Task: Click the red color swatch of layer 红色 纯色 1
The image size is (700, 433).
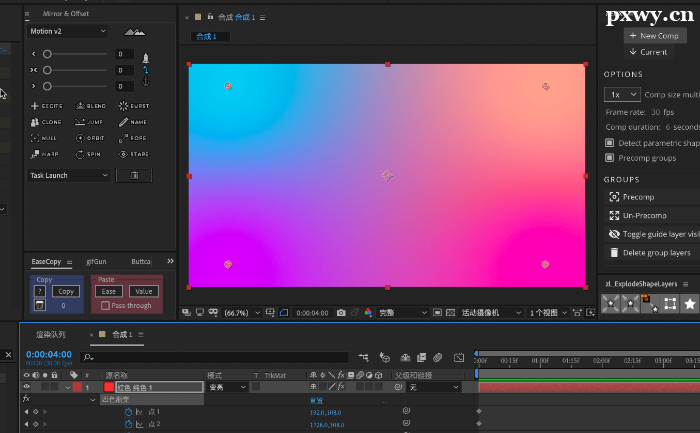Action: (109, 387)
